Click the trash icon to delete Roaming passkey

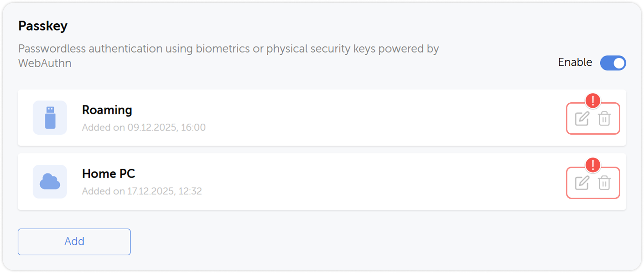(x=605, y=118)
